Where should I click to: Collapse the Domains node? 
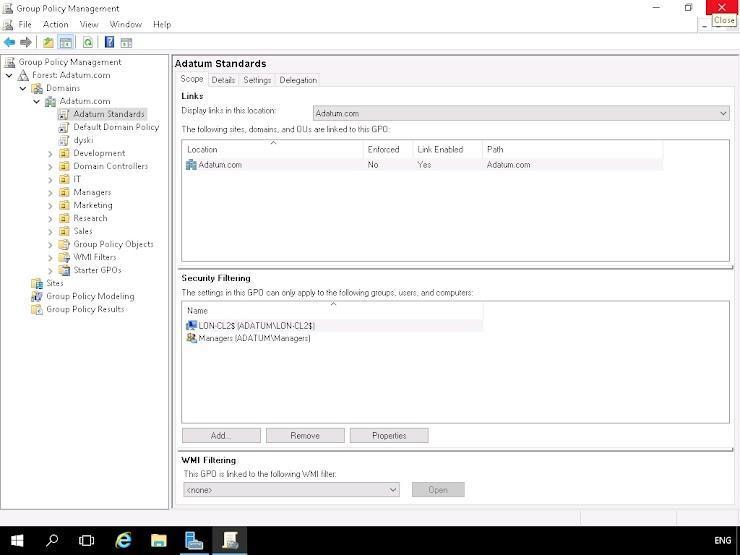coord(23,88)
